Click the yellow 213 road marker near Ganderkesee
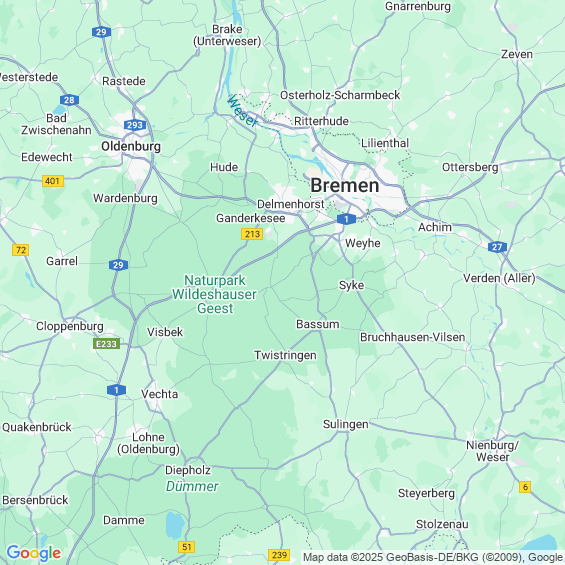Image resolution: width=565 pixels, height=565 pixels. (252, 234)
